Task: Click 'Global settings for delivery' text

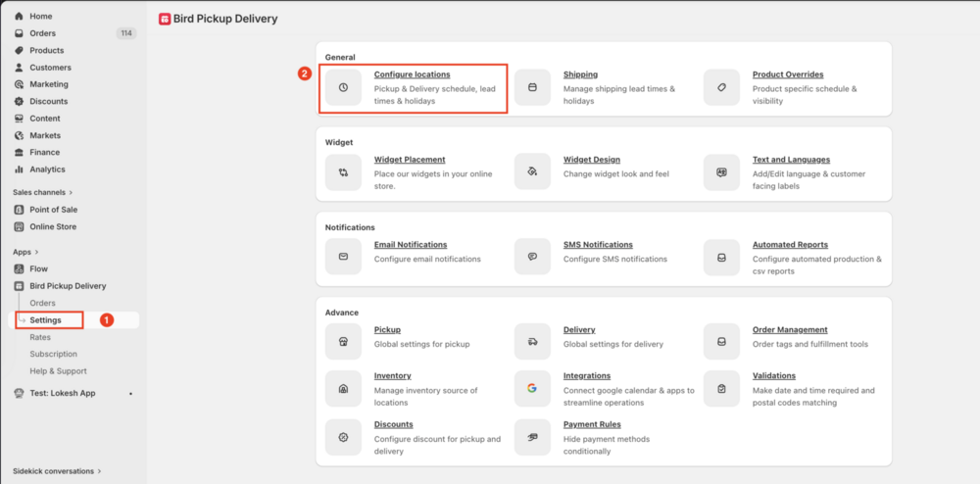Action: (x=613, y=344)
